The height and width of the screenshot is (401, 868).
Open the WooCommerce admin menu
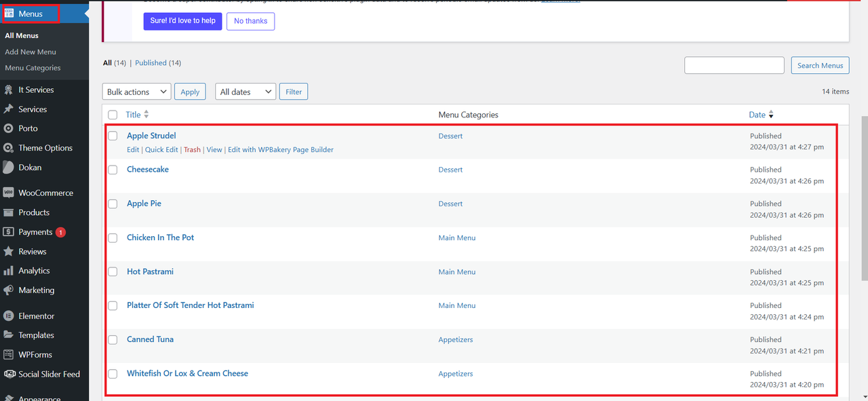pyautogui.click(x=45, y=193)
